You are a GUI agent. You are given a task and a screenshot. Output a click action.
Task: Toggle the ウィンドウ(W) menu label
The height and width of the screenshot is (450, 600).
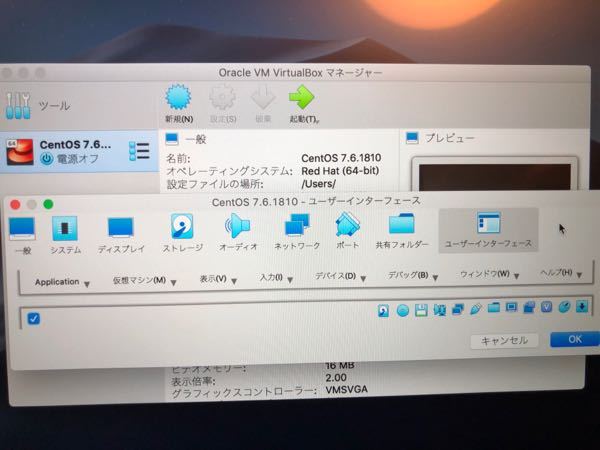pyautogui.click(x=485, y=274)
